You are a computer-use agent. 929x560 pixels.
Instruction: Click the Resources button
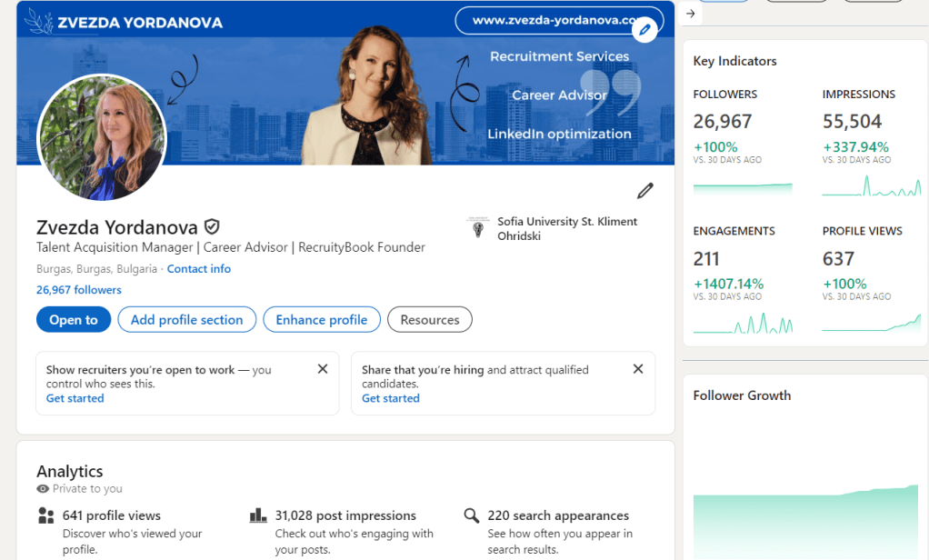429,319
